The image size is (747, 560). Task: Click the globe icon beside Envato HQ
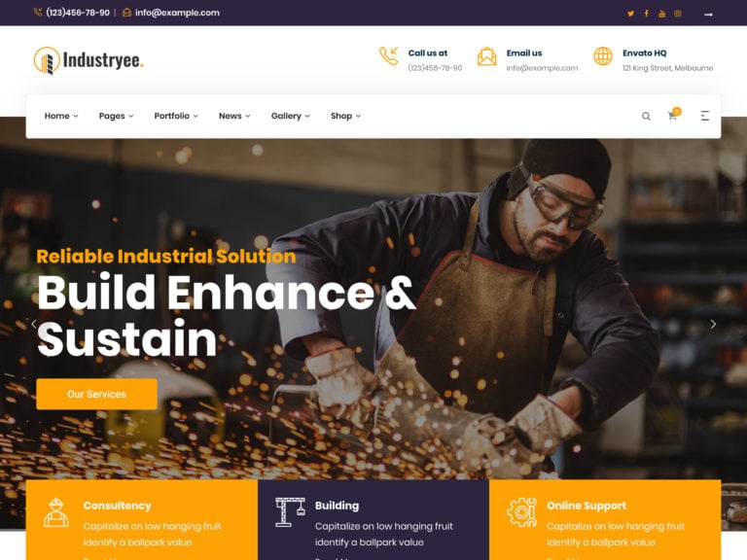pyautogui.click(x=603, y=56)
